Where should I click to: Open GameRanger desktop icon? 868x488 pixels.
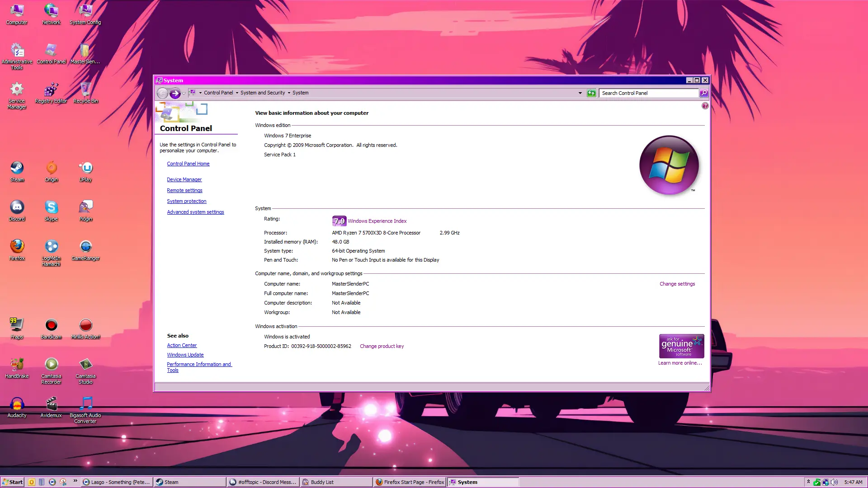click(85, 250)
